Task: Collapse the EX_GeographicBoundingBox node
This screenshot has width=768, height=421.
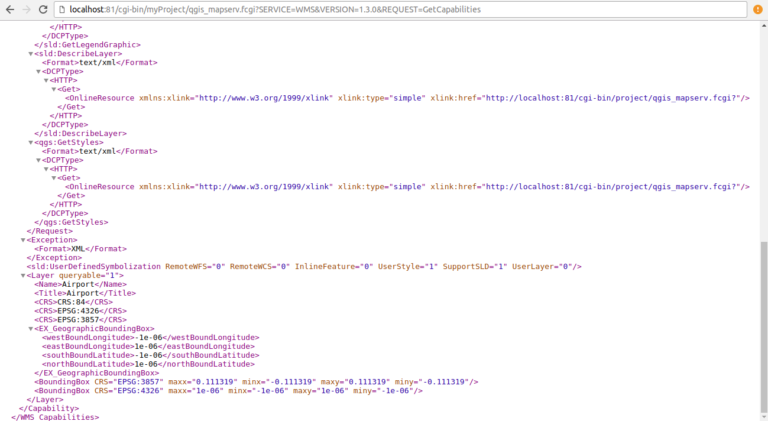Action: [x=31, y=328]
